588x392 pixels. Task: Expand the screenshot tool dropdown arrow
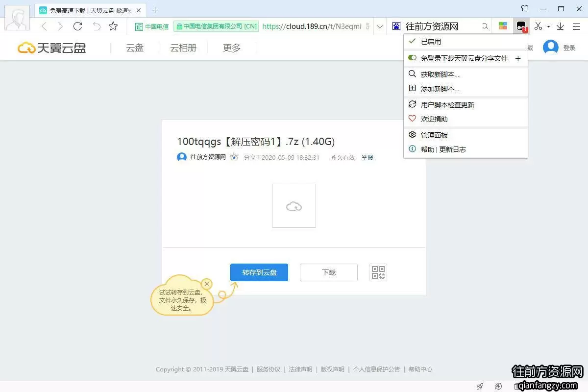(548, 26)
